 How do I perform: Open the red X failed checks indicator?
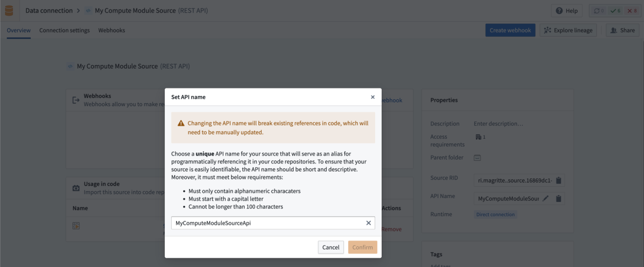632,10
